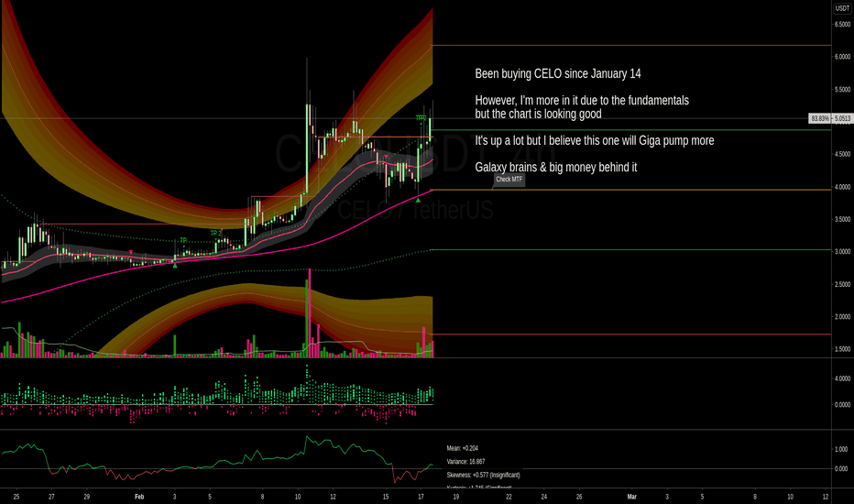Click the 15 date label on the time axis
854x504 pixels.
click(386, 497)
